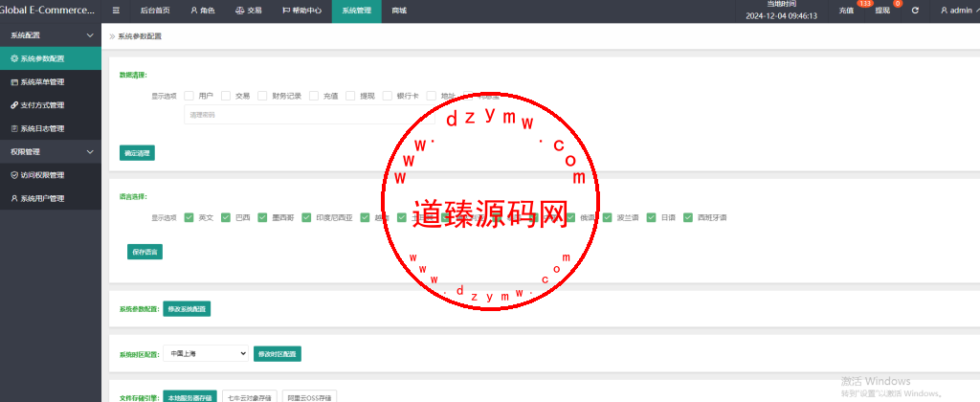The image size is (980, 402).
Task: Click the 修改时区配置 button
Action: [278, 354]
